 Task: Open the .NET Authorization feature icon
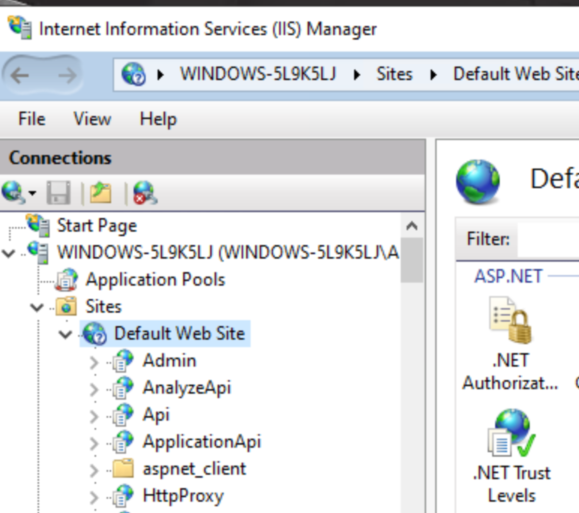(511, 321)
